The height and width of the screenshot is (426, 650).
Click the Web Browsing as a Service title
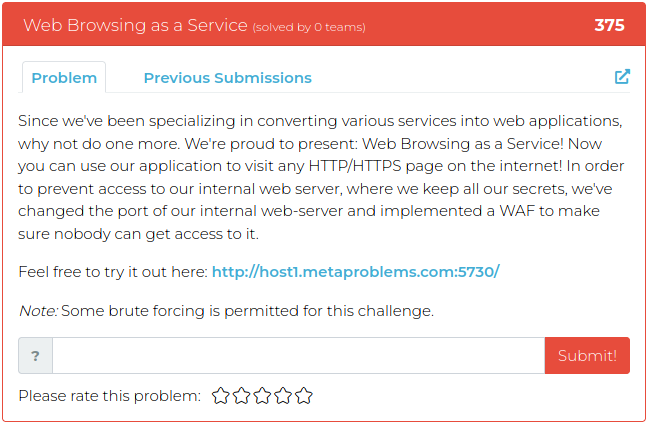[x=135, y=25]
